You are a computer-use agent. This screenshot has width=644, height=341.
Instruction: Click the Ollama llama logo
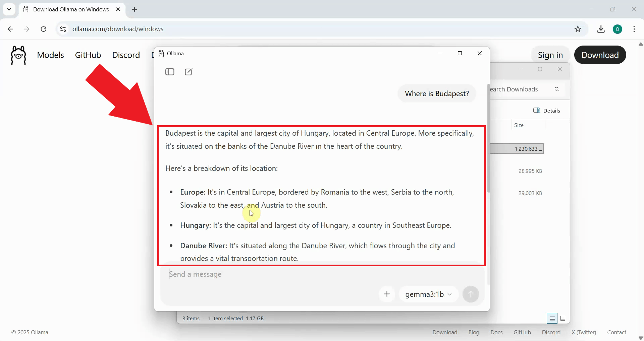(18, 55)
